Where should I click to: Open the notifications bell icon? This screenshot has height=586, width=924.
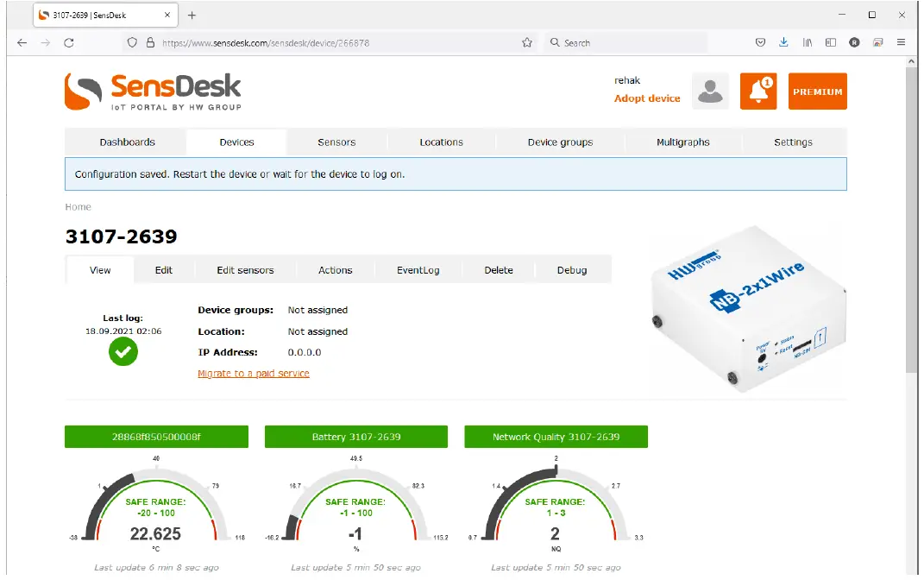pyautogui.click(x=758, y=91)
